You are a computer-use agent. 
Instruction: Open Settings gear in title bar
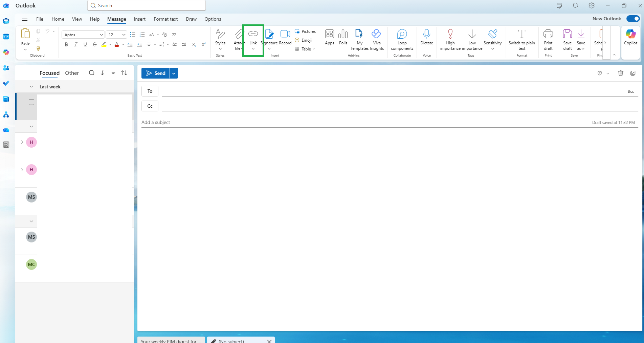pyautogui.click(x=592, y=5)
